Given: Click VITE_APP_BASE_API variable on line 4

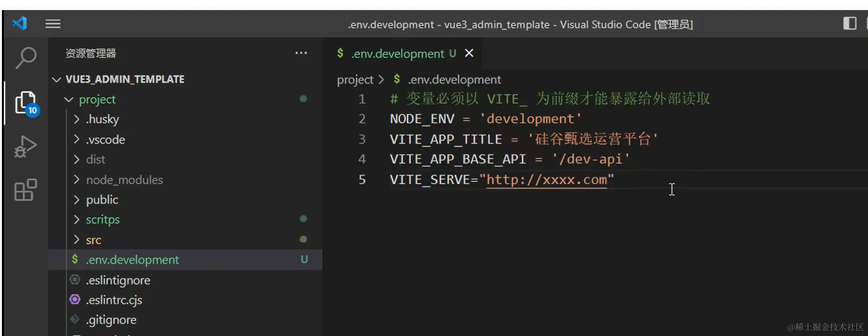Looking at the screenshot, I should 458,159.
